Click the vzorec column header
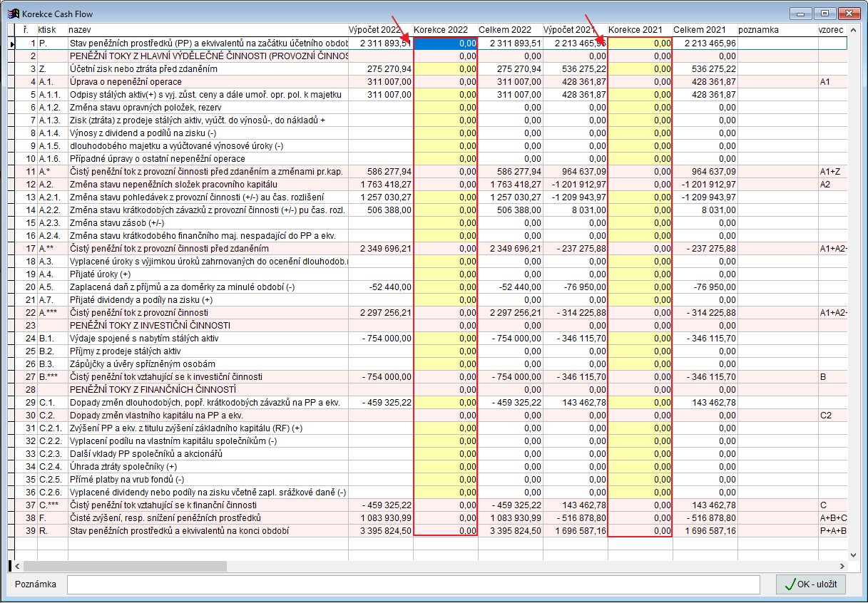This screenshot has width=868, height=603. click(x=832, y=30)
